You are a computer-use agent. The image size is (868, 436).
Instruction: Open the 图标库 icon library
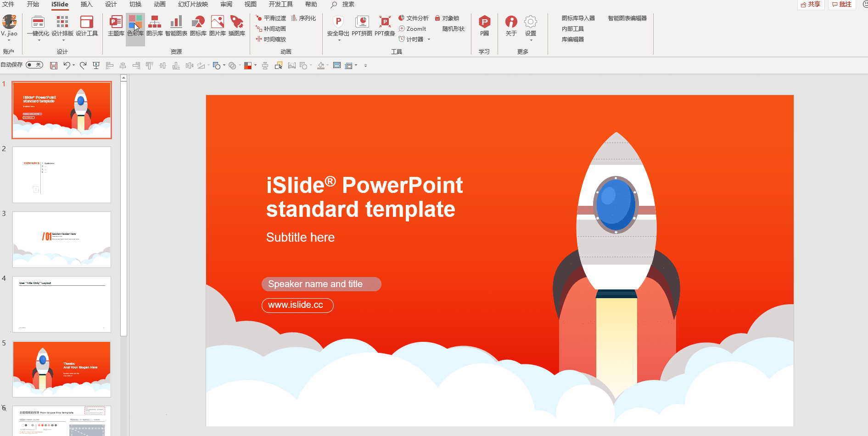(198, 25)
